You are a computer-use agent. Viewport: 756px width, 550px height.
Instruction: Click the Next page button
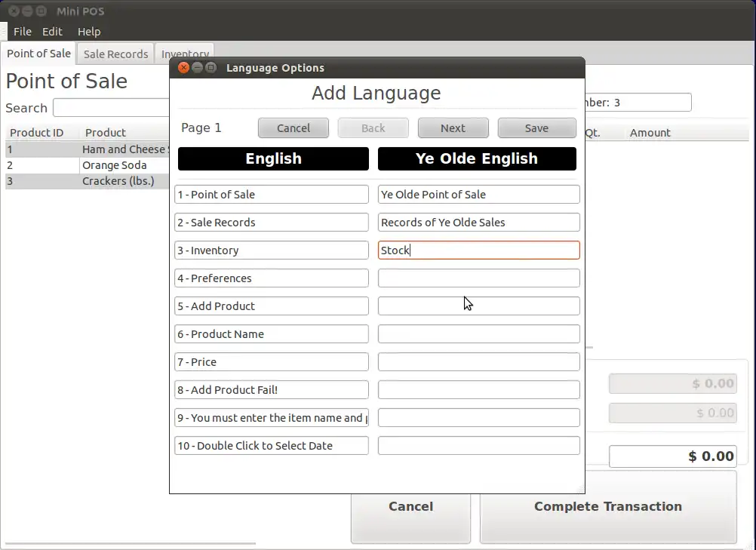pyautogui.click(x=453, y=128)
